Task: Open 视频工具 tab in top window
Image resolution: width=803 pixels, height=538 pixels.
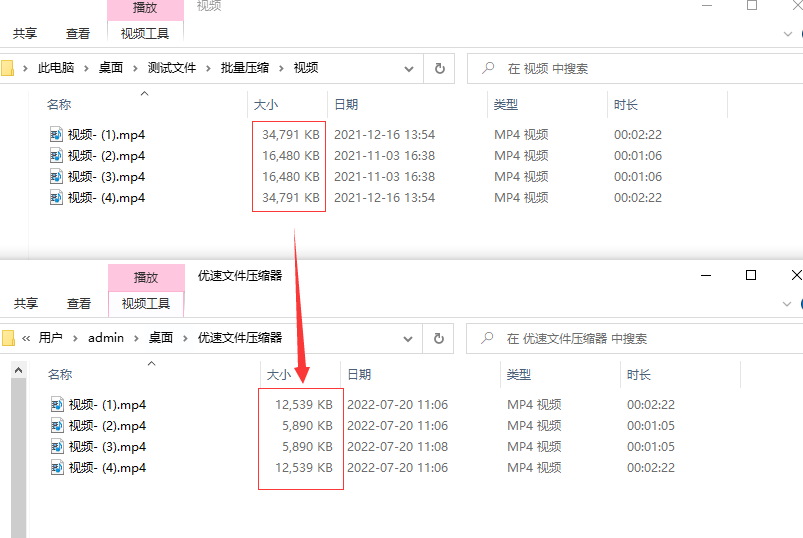Action: tap(145, 34)
